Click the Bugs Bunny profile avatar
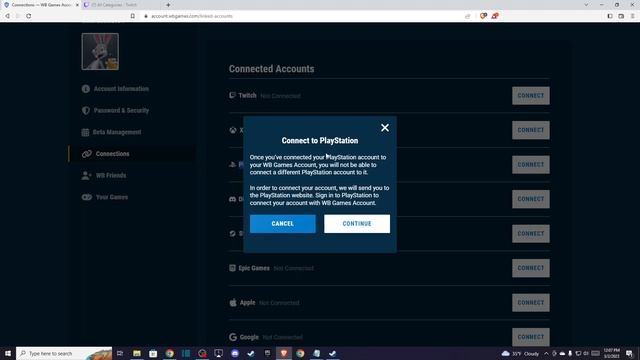The image size is (640, 360). (x=100, y=51)
